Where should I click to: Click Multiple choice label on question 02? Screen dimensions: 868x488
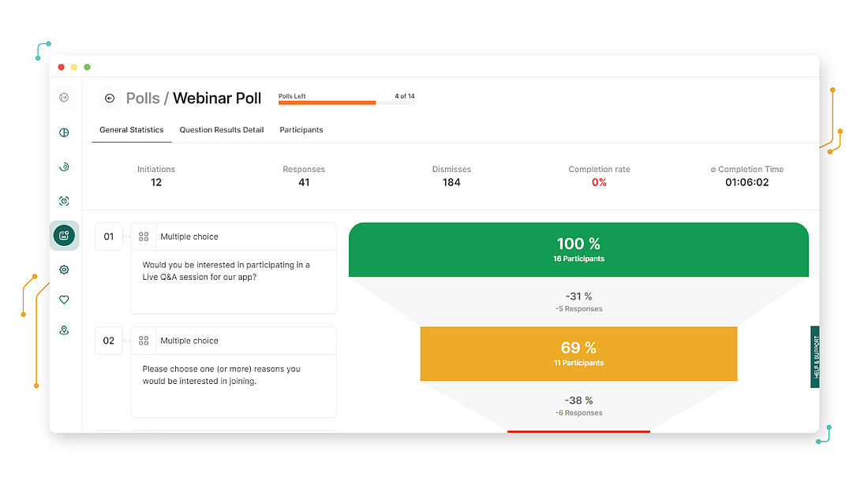(x=189, y=341)
